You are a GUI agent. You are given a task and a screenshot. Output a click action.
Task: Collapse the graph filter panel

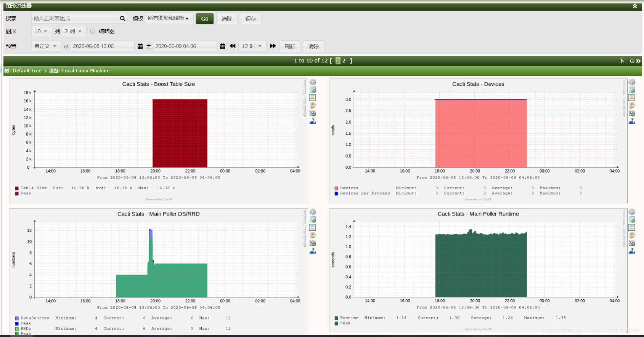pos(635,6)
